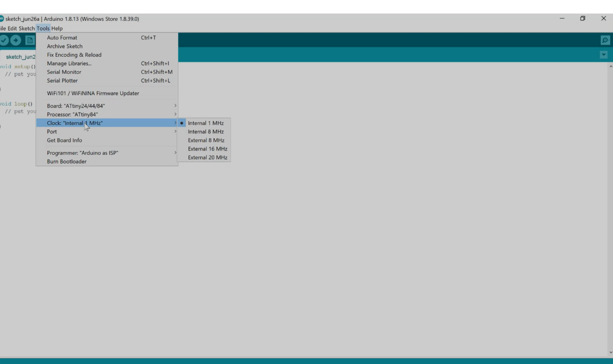613x364 pixels.
Task: Open Serial Monitor magnifier icon
Action: tap(605, 40)
